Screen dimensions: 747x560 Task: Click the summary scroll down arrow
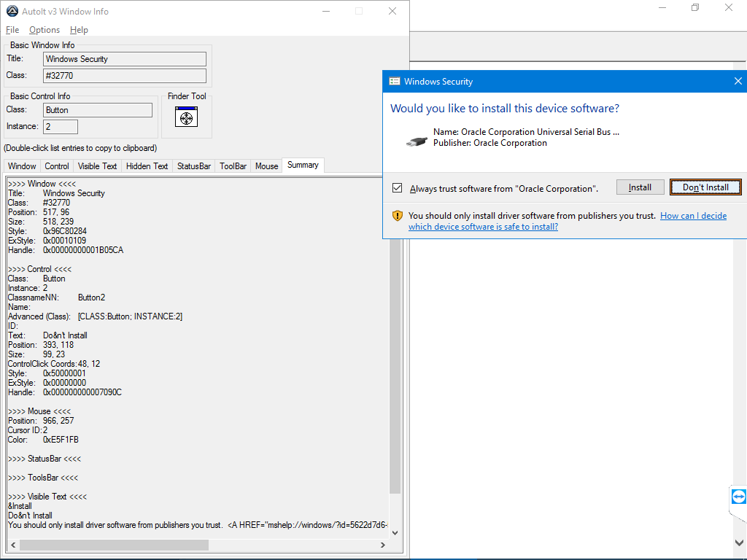coord(395,533)
